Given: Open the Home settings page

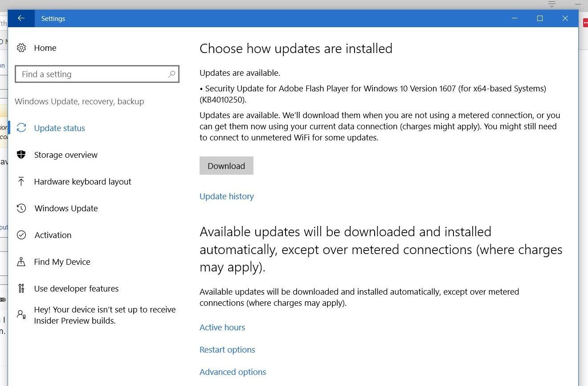Looking at the screenshot, I should 45,48.
